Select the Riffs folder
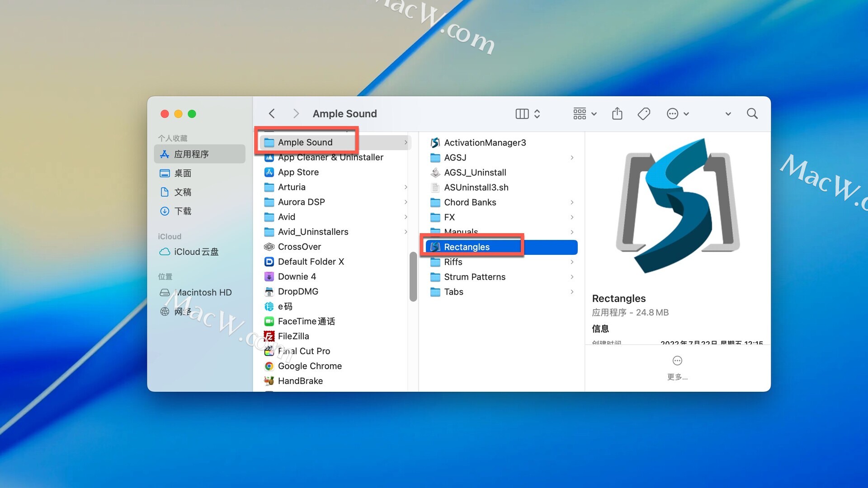This screenshot has width=868, height=488. click(501, 262)
